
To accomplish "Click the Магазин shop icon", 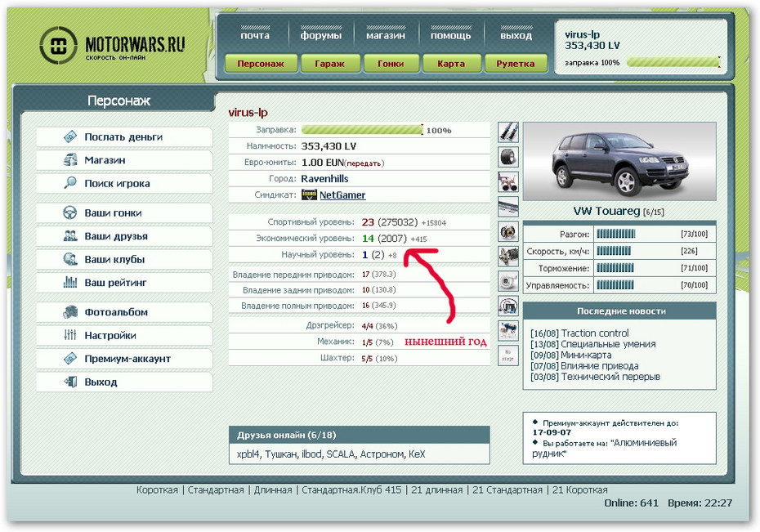I will point(70,160).
